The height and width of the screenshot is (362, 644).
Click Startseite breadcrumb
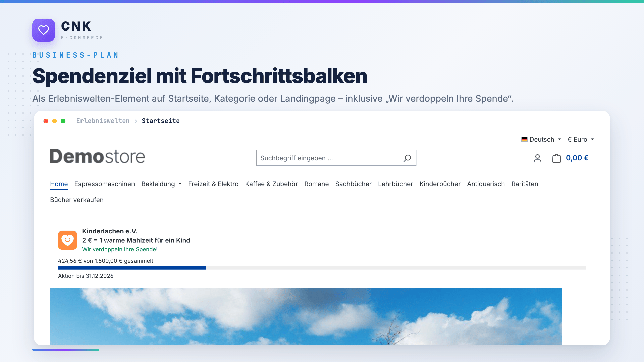pos(161,121)
